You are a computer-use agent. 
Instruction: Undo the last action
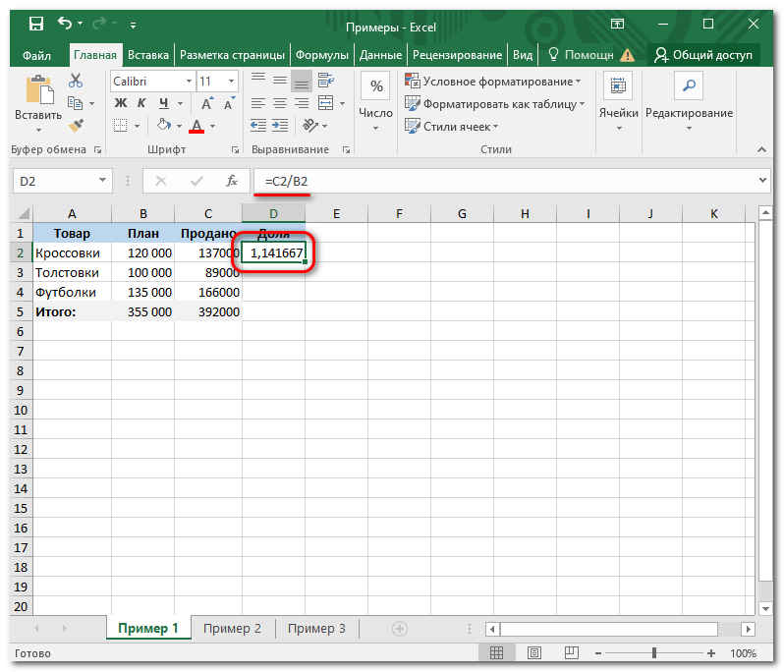(x=65, y=23)
